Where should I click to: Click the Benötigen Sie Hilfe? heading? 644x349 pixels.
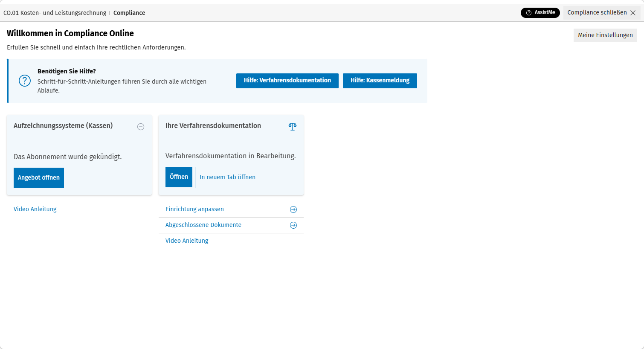[67, 71]
